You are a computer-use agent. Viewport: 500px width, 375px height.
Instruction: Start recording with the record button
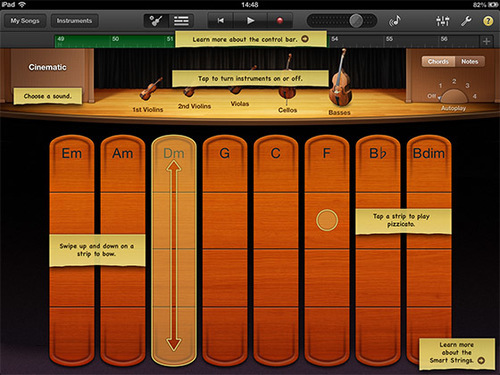tap(280, 21)
